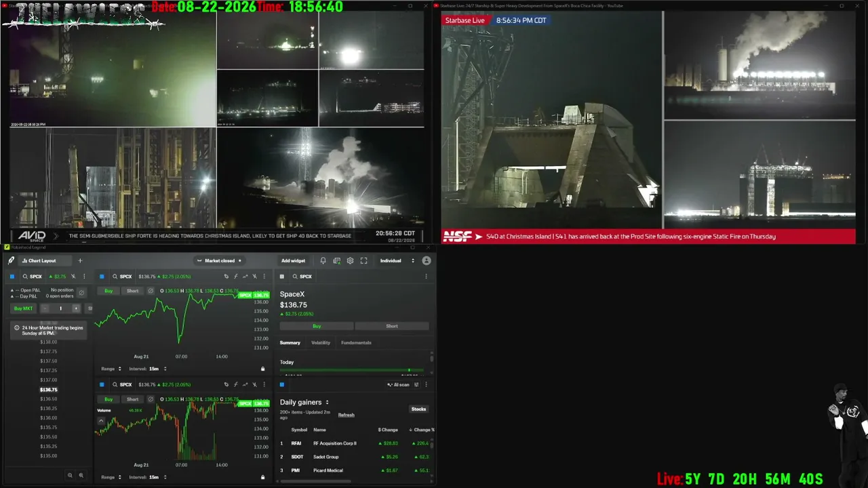
Task: Open the profile avatar menu
Action: 427,260
